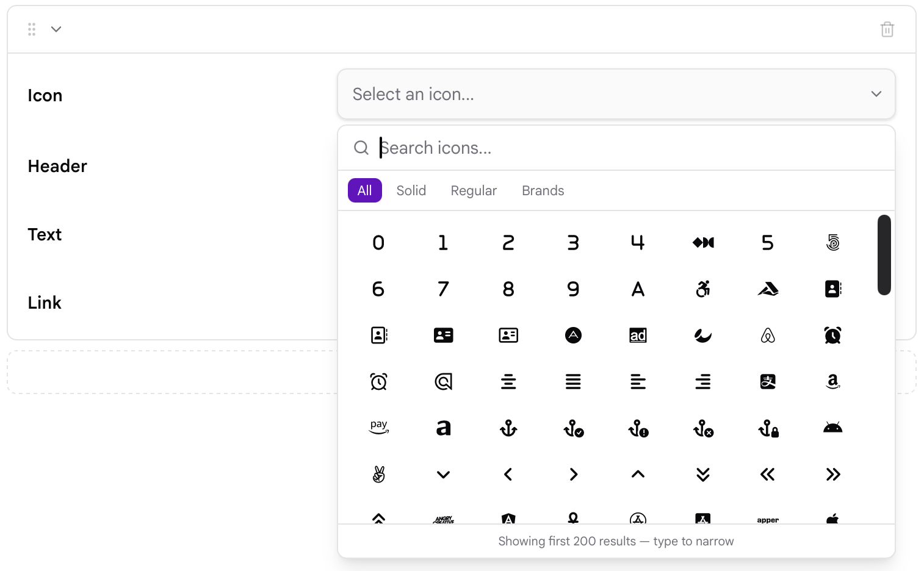Pick the plain anchor icon
The image size is (924, 571).
coord(508,428)
